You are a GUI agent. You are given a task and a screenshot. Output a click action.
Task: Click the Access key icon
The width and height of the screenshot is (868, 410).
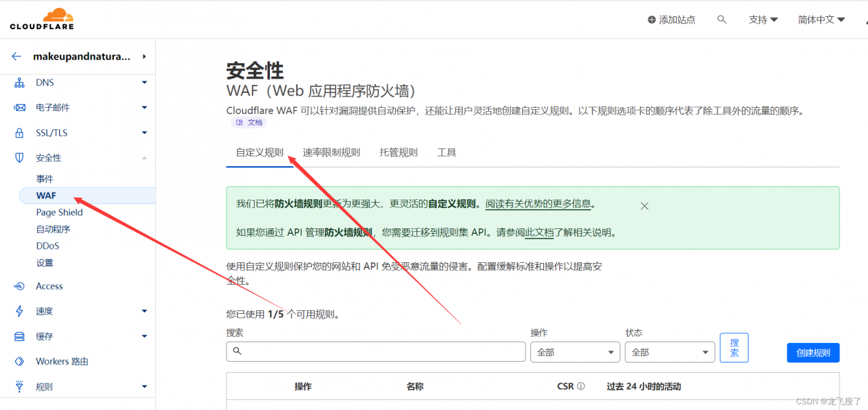[20, 285]
